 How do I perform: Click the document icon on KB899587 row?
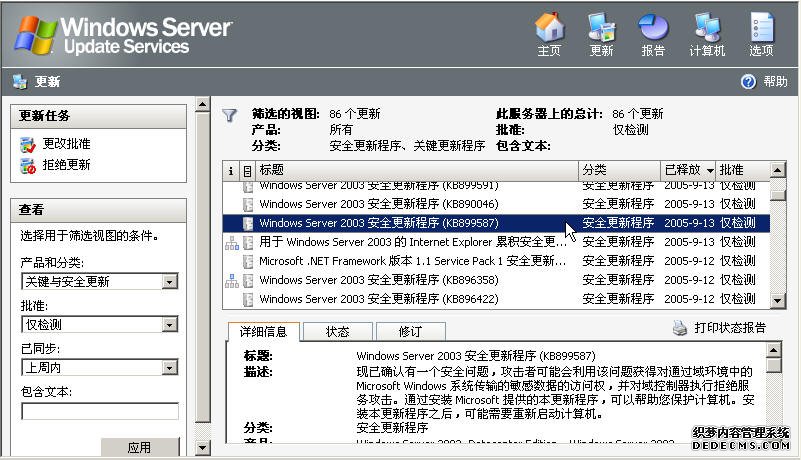[x=248, y=223]
